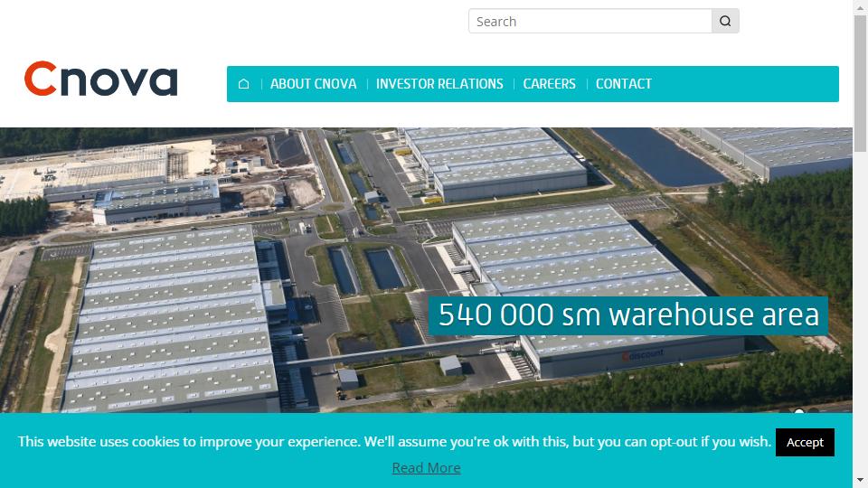
Task: Open the Investor Relations menu
Action: click(439, 83)
